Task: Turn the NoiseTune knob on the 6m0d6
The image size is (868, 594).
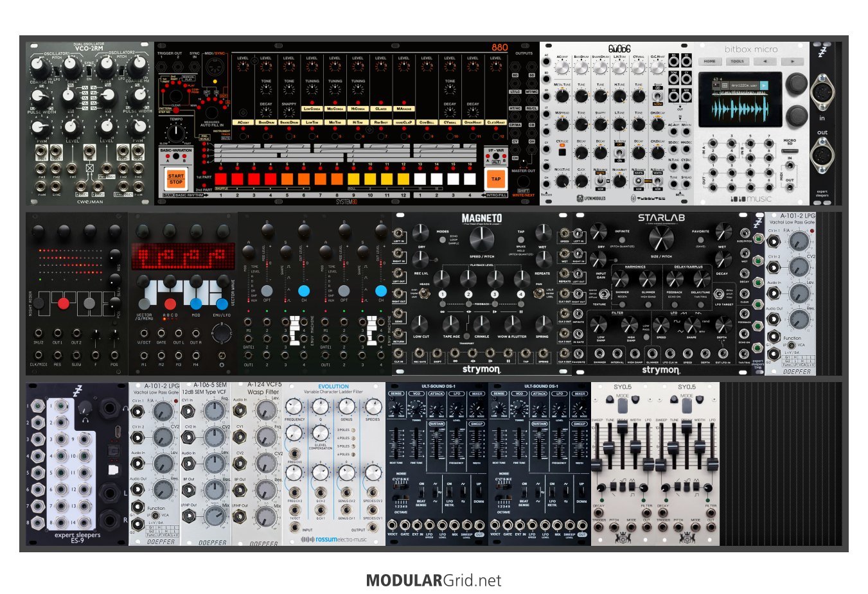Action: (562, 181)
